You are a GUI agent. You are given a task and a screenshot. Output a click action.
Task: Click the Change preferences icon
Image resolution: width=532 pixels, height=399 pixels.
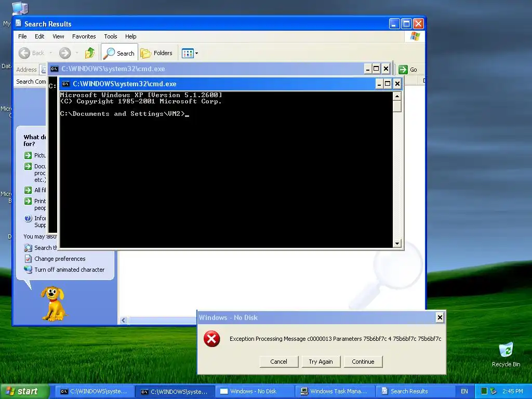click(28, 259)
